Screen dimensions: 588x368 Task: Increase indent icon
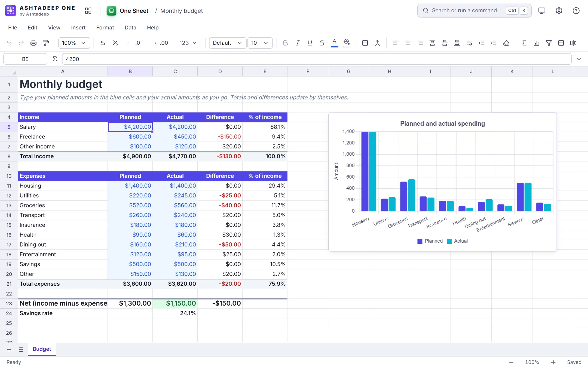pos(494,43)
